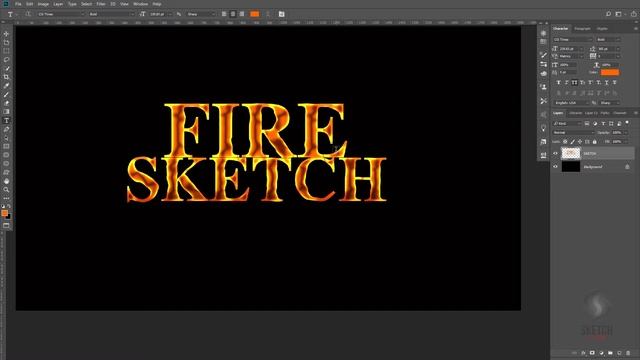Select the Horizontal Type tool in toolbox
640x360 pixels.
6,120
